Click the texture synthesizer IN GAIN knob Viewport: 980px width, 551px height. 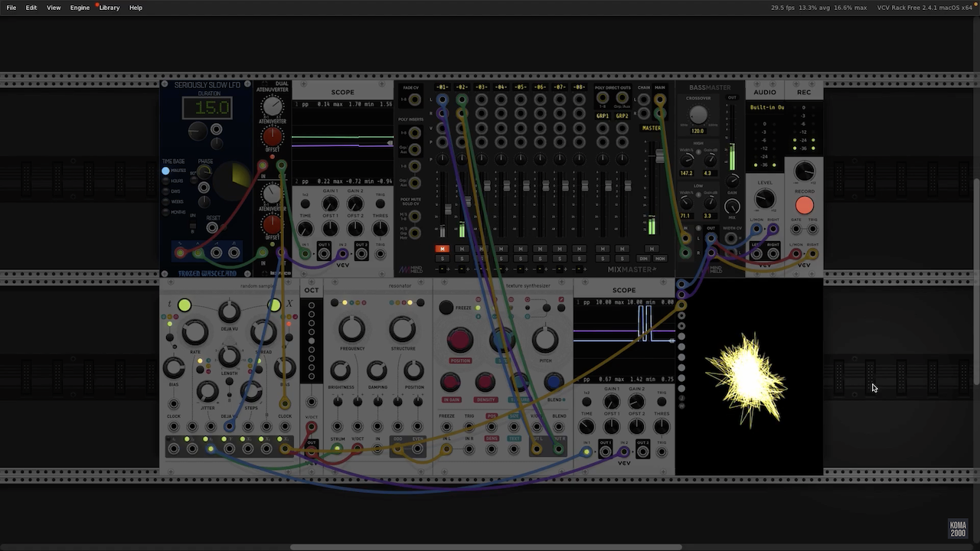(450, 382)
